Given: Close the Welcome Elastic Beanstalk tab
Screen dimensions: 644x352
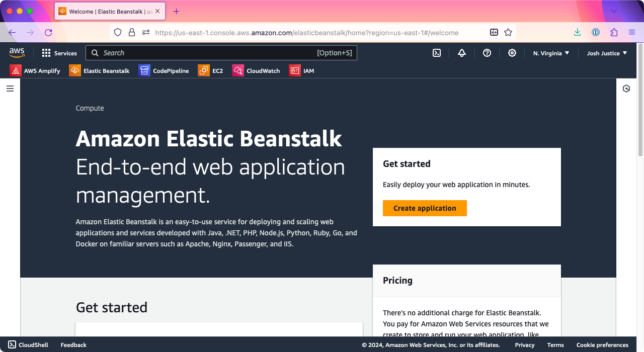Looking at the screenshot, I should pyautogui.click(x=157, y=11).
